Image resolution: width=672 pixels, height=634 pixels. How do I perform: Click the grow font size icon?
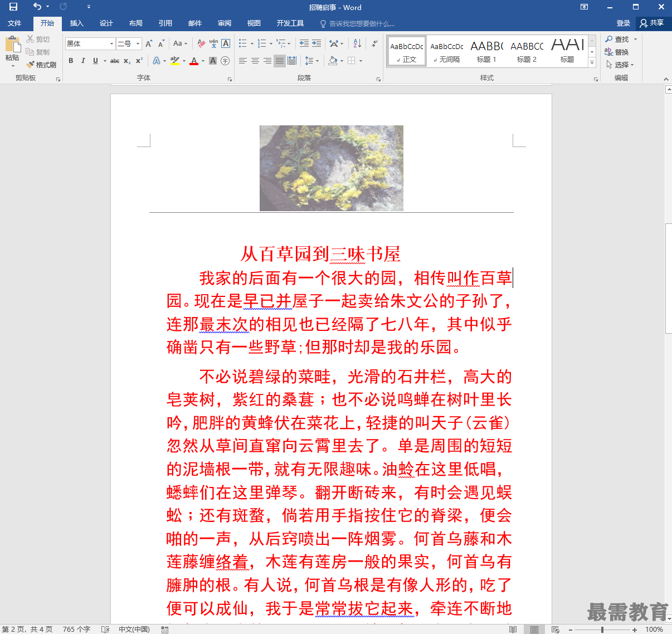pos(149,43)
